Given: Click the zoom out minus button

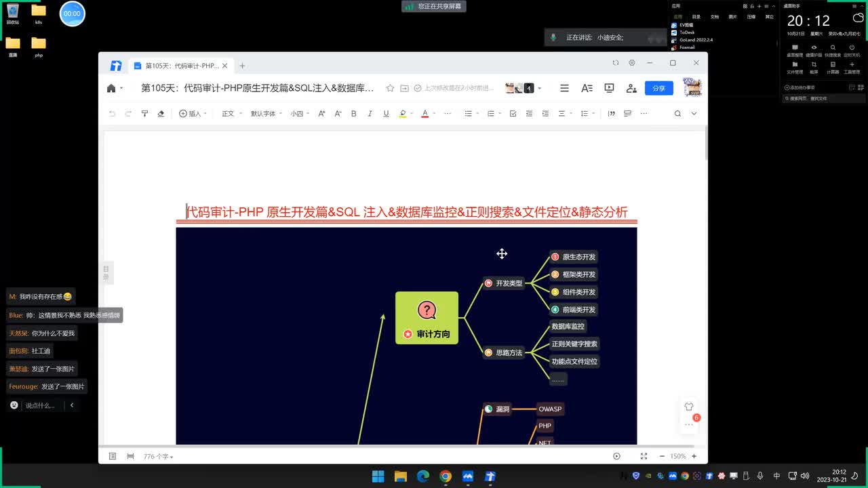Looking at the screenshot, I should 663,456.
